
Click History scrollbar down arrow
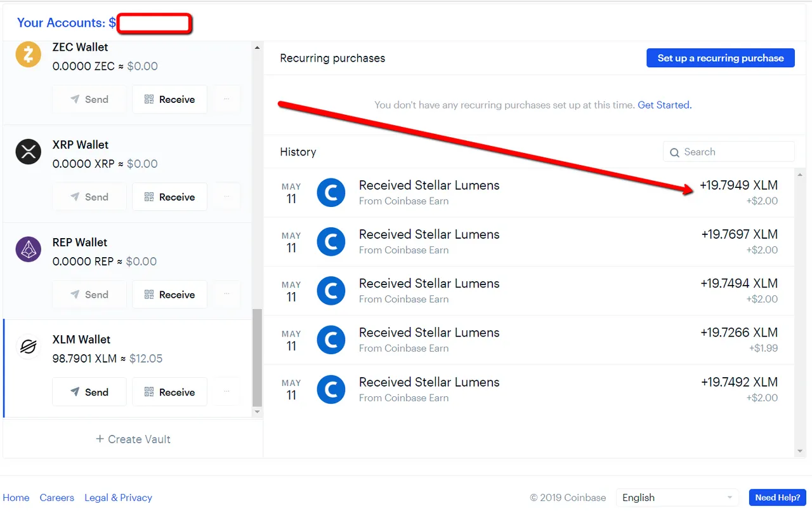(x=800, y=451)
